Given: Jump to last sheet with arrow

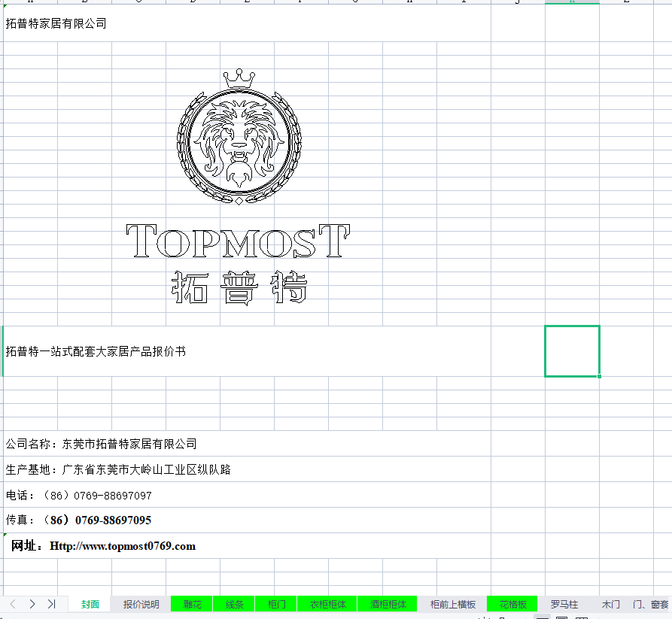Looking at the screenshot, I should click(51, 604).
